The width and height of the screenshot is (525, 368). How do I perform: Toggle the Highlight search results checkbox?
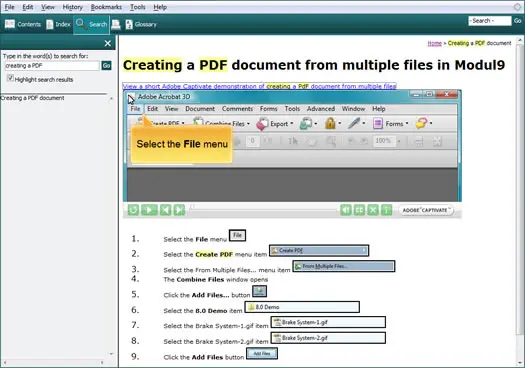10,78
